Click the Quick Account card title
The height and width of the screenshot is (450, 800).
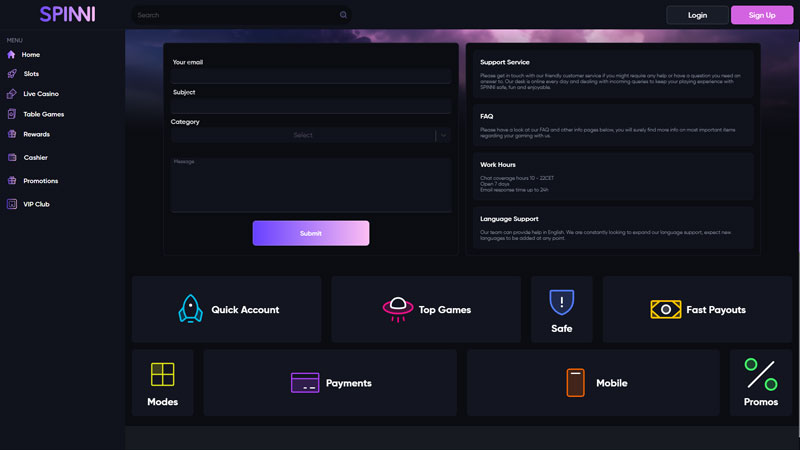click(x=245, y=310)
